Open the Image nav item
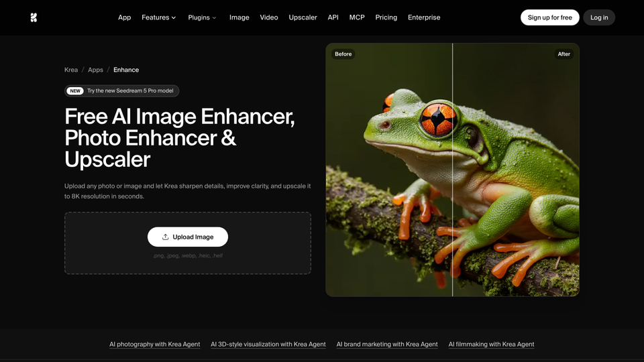Screen dimensions: 644x362 (x=239, y=17)
